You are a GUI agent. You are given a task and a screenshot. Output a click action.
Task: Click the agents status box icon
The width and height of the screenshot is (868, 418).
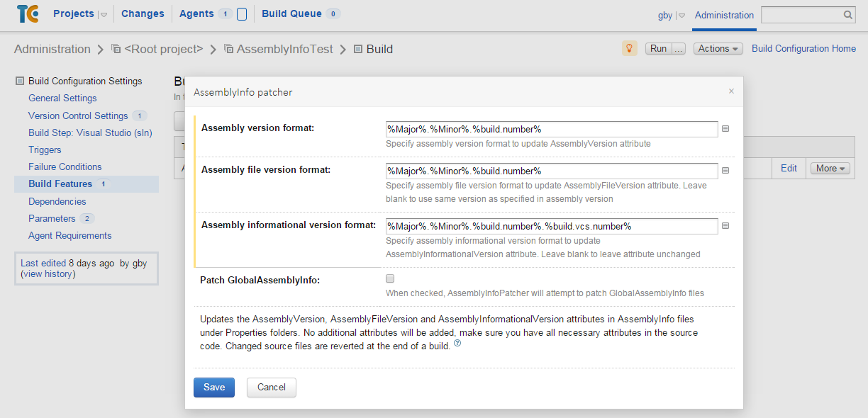pyautogui.click(x=242, y=14)
